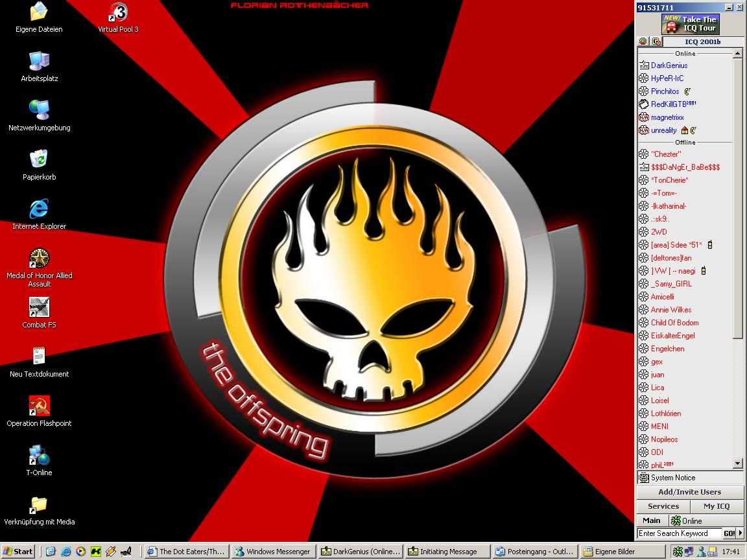Open the Papierkorb recycle bin
The height and width of the screenshot is (560, 747).
[39, 165]
